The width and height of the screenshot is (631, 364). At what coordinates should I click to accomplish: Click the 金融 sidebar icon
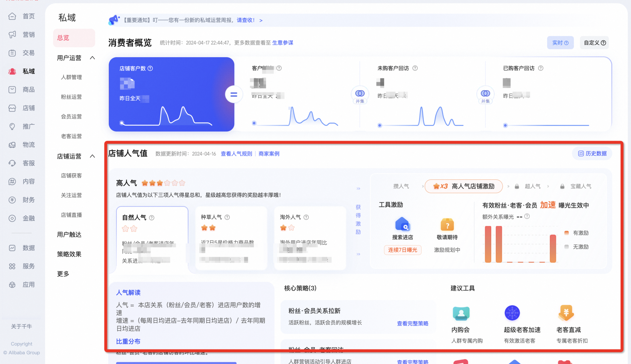(12, 218)
